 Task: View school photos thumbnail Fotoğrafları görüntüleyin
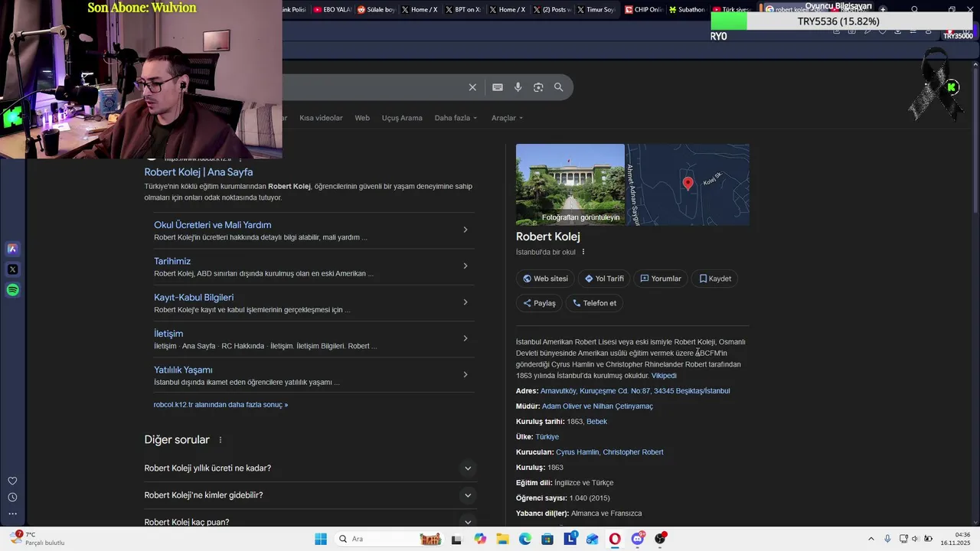pos(570,184)
